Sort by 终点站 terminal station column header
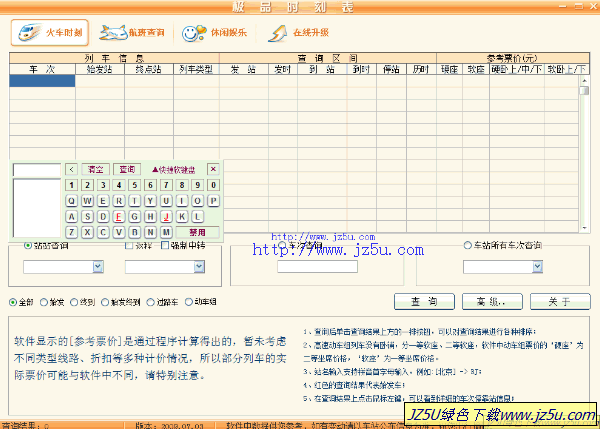The image size is (600, 429). pos(149,69)
